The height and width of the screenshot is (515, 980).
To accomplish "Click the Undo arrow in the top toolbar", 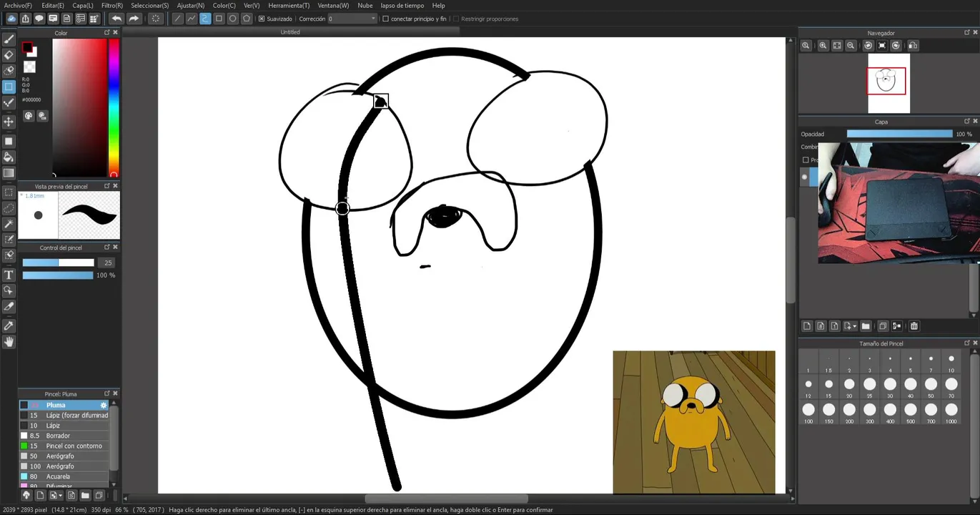I will tap(117, 19).
